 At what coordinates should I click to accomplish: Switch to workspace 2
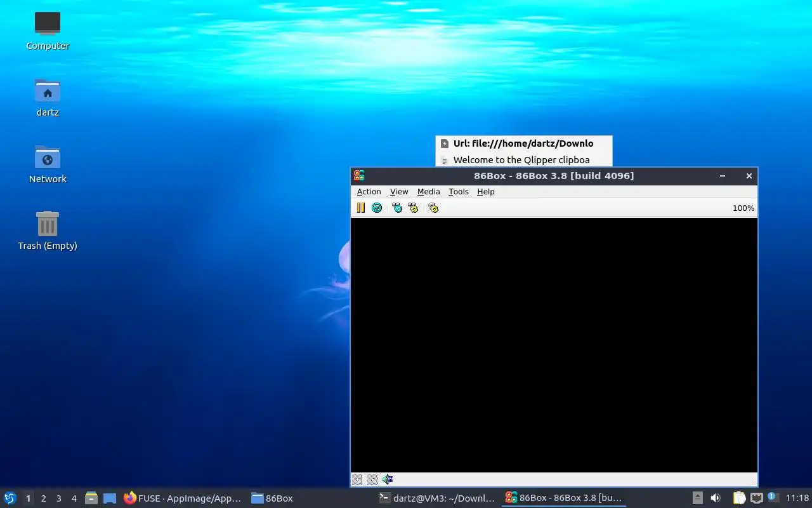43,498
